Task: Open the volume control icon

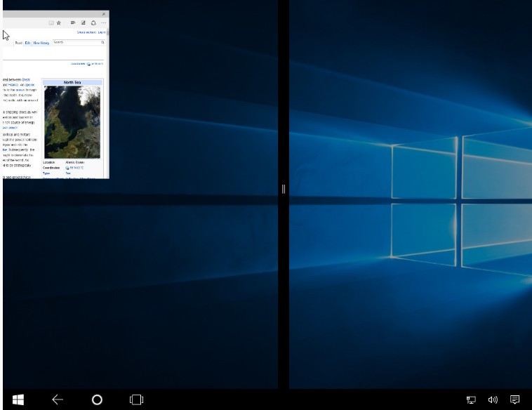Action: (x=493, y=399)
